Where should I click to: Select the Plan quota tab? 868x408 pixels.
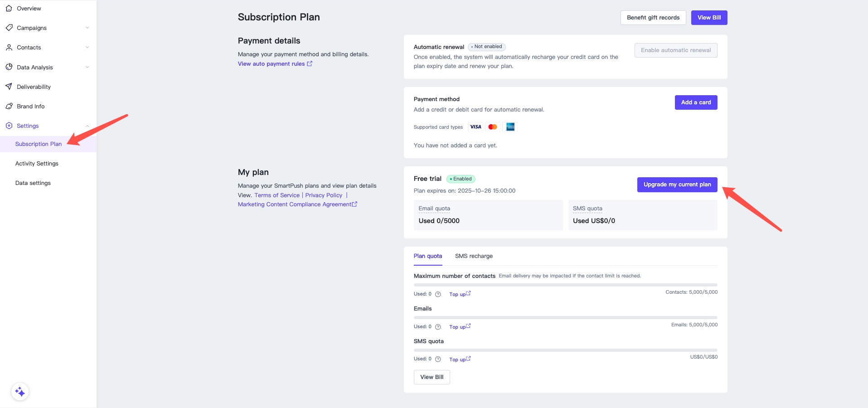[427, 256]
